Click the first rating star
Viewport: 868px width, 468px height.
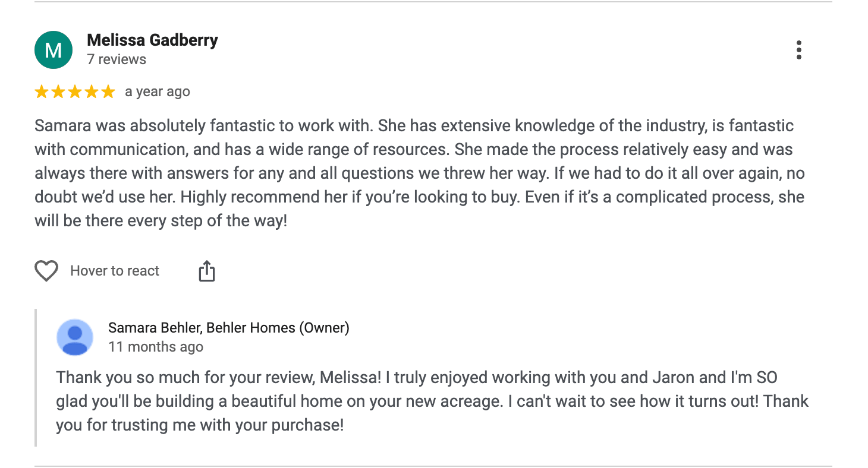pyautogui.click(x=42, y=92)
